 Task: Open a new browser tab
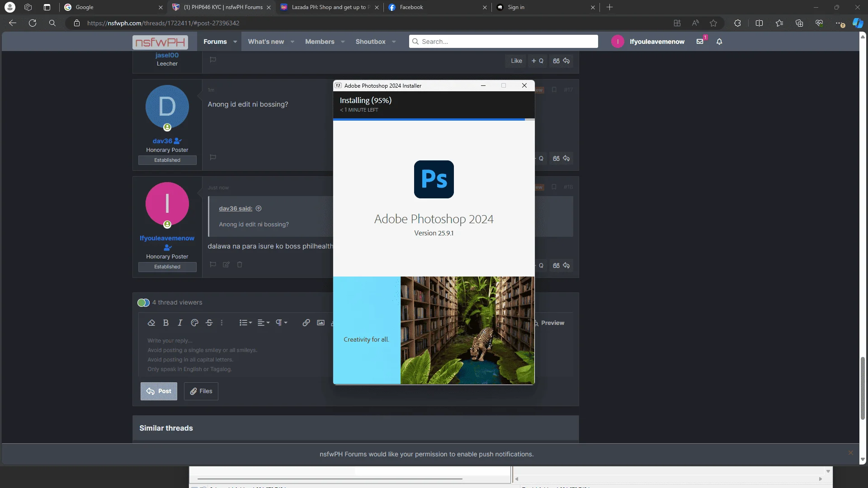(x=609, y=7)
